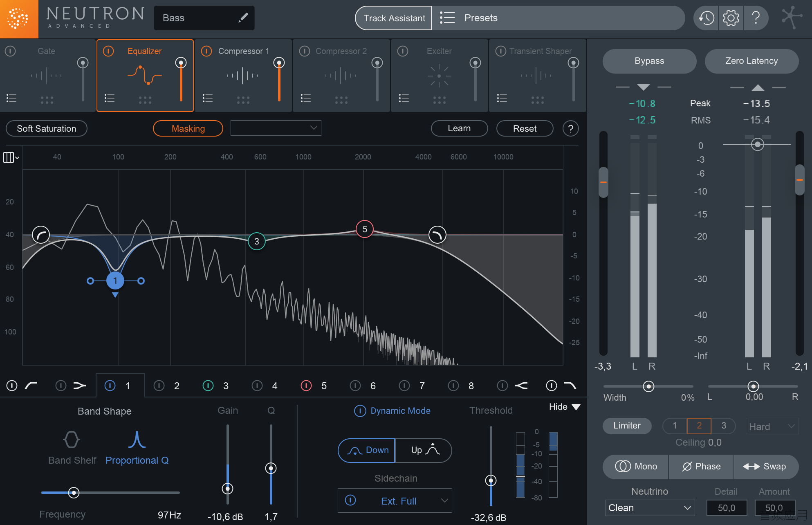Open help via top question mark

[756, 18]
